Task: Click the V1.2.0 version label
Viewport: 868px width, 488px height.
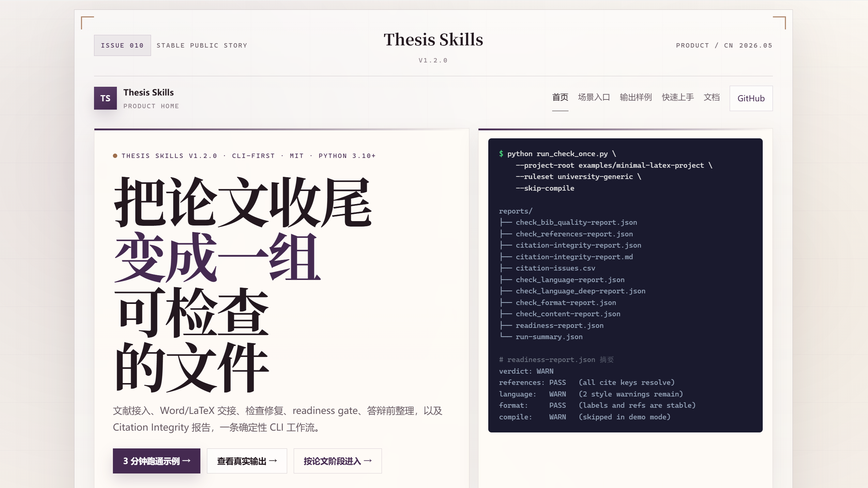Action: pyautogui.click(x=433, y=60)
